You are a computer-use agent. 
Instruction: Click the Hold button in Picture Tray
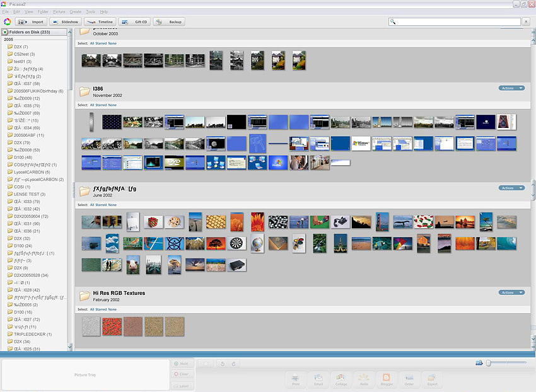(x=182, y=364)
